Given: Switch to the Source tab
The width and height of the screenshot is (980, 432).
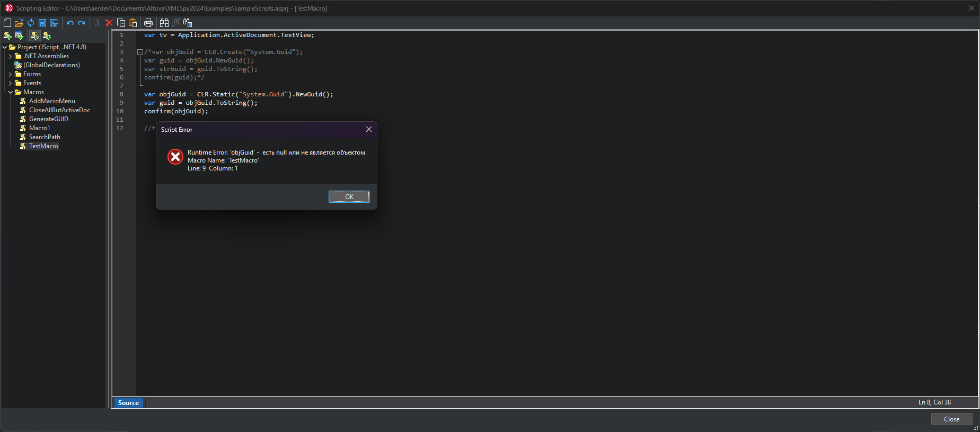Looking at the screenshot, I should point(129,403).
